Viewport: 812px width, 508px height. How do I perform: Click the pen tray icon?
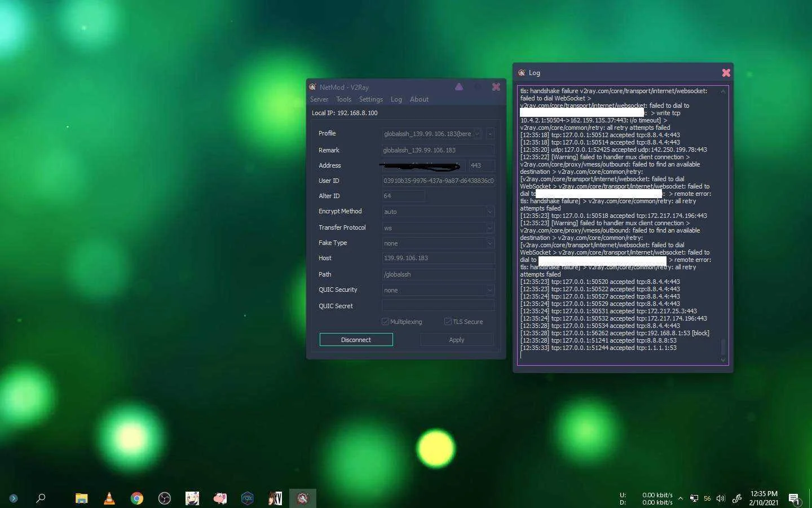[x=737, y=498]
